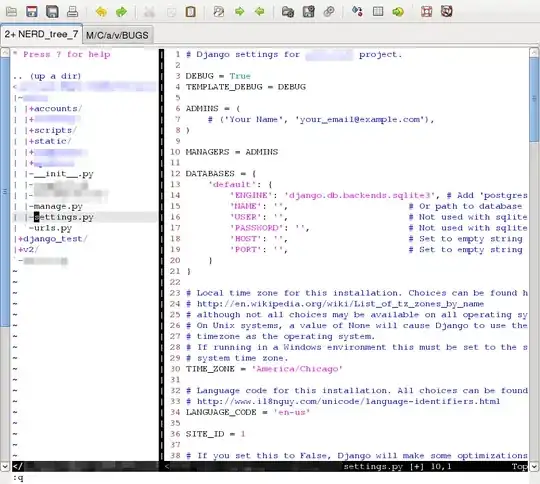
Task: Paste from clipboard using toolbar
Action: pos(190,12)
